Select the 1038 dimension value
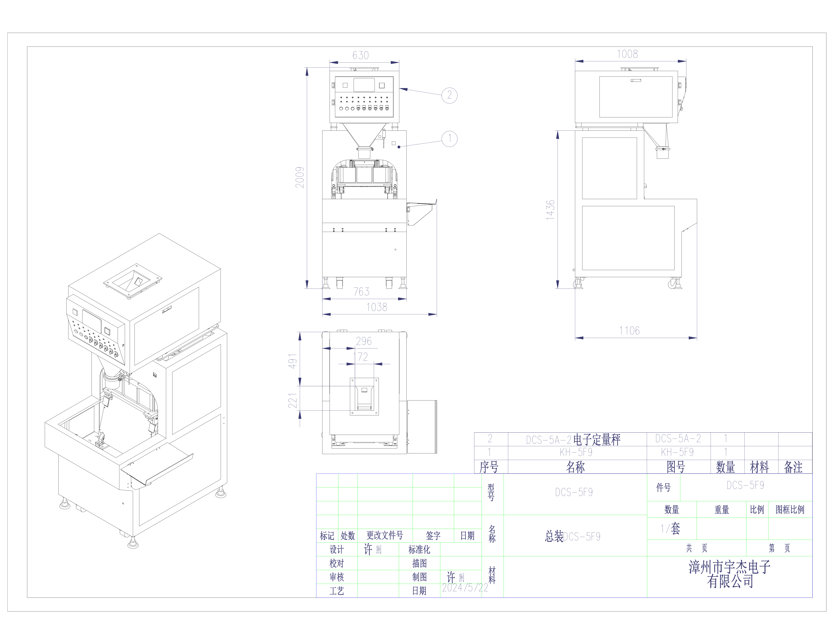Screen dimensions: 834x644 [x=377, y=307]
